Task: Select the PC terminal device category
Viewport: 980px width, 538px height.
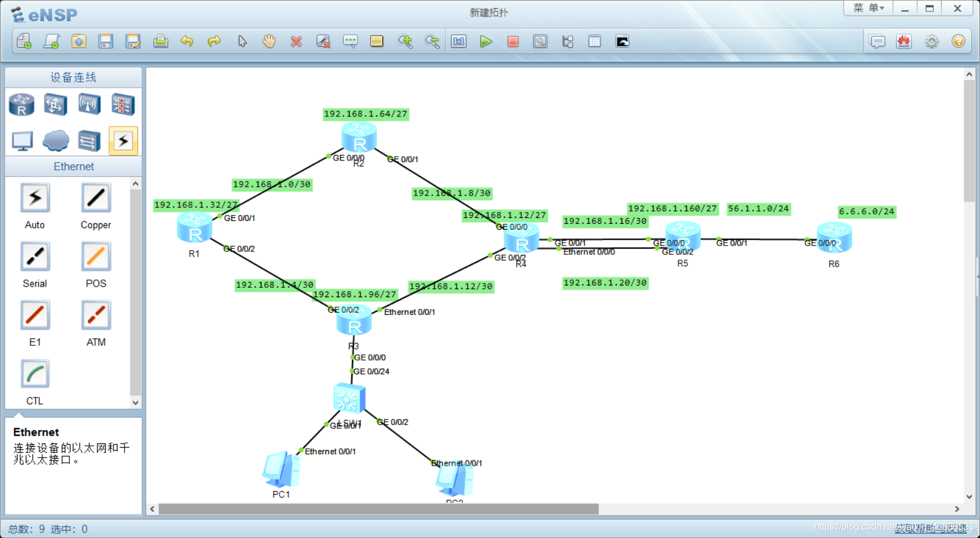Action: tap(22, 141)
